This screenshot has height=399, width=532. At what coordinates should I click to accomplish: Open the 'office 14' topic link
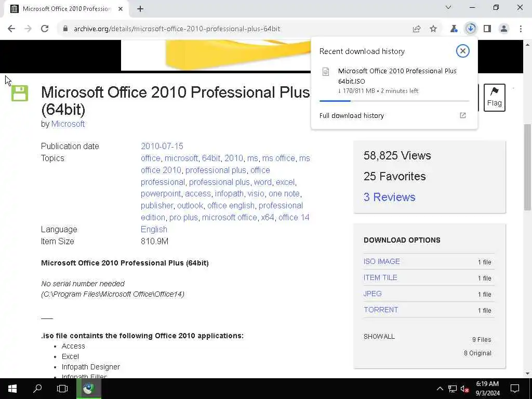pos(294,218)
